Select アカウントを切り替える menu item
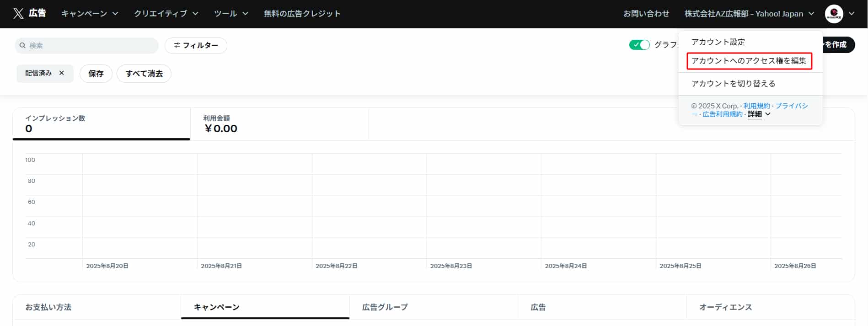The image size is (868, 326). [733, 84]
